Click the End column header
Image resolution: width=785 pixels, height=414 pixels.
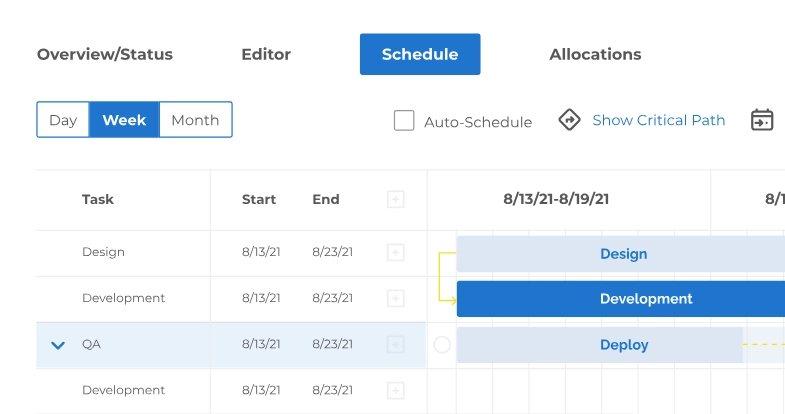tap(326, 199)
